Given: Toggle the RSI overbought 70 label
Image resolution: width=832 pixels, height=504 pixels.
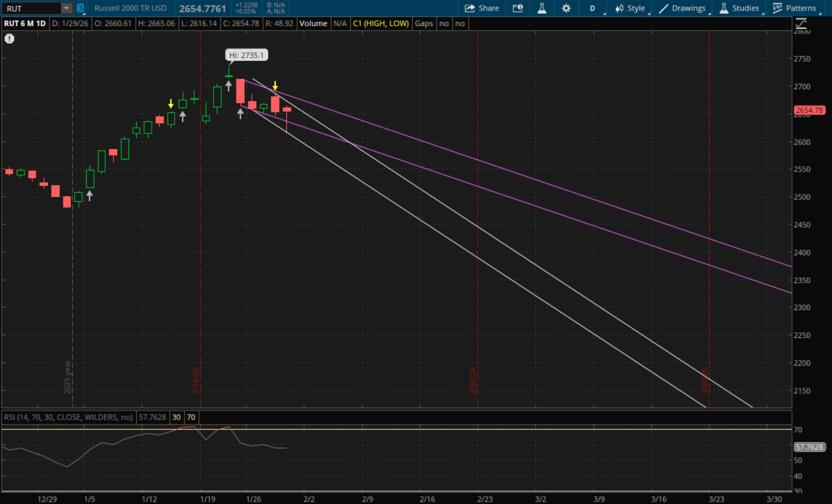Looking at the screenshot, I should (x=191, y=417).
